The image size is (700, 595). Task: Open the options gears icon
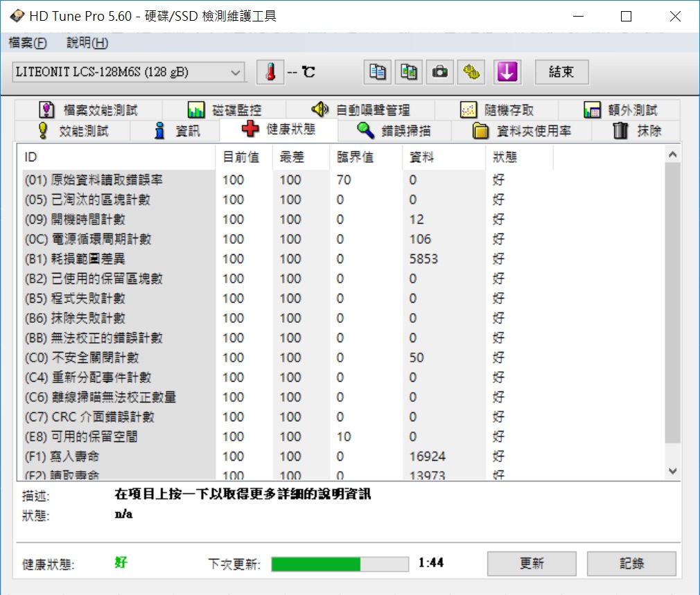coord(471,72)
